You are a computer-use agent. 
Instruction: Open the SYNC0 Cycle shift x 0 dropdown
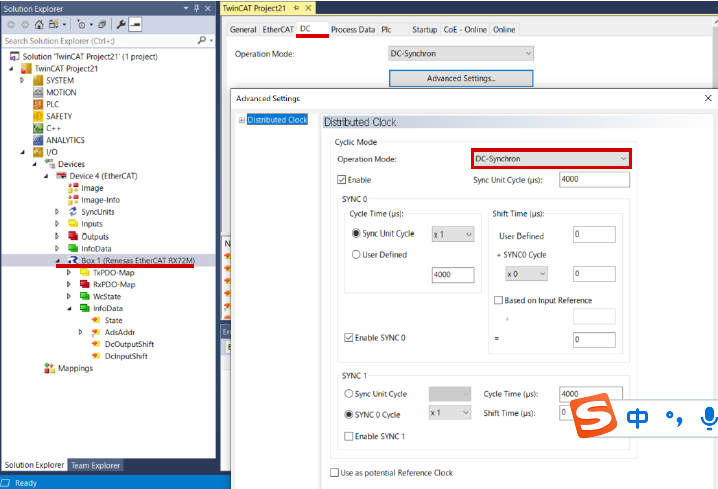coord(526,274)
